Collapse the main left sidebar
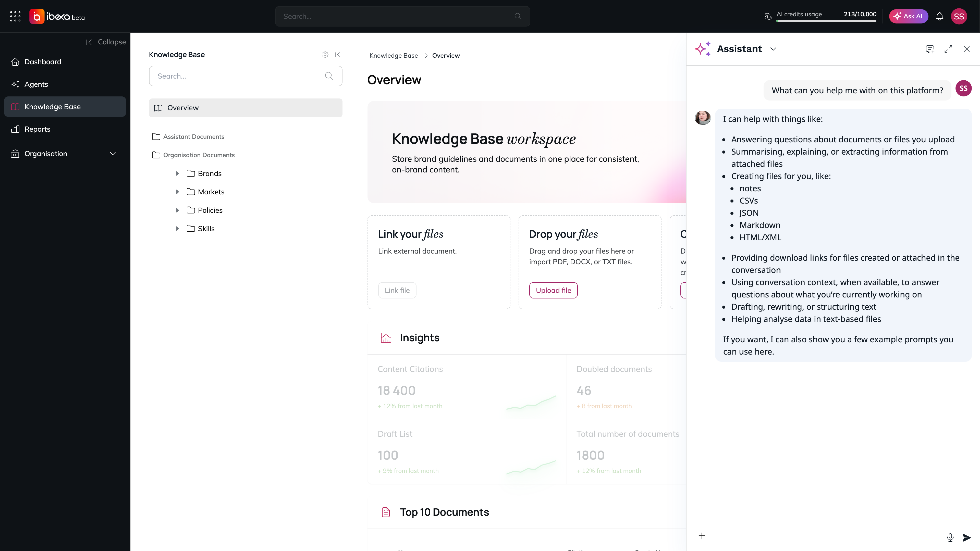The image size is (980, 551). pyautogui.click(x=106, y=42)
